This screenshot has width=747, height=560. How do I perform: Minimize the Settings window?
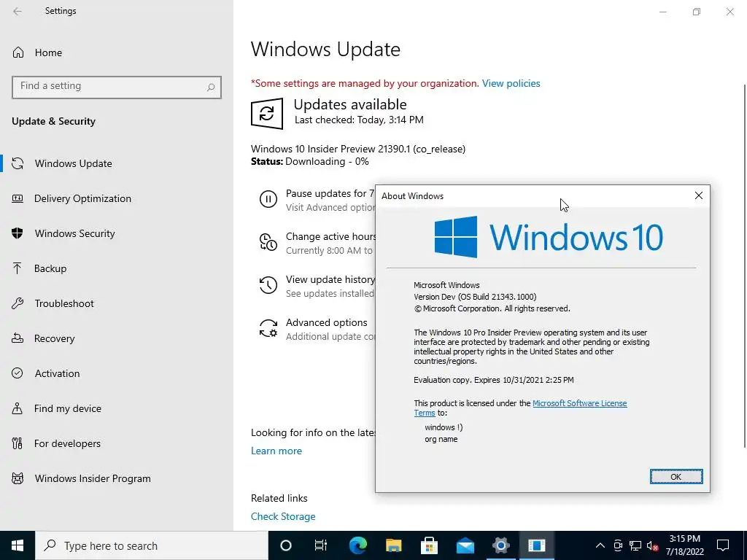662,12
